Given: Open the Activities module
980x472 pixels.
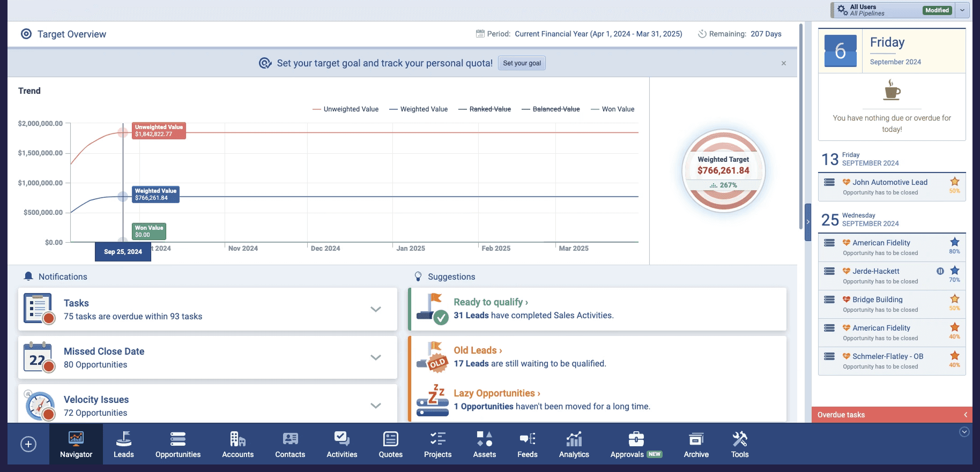Looking at the screenshot, I should coord(342,445).
